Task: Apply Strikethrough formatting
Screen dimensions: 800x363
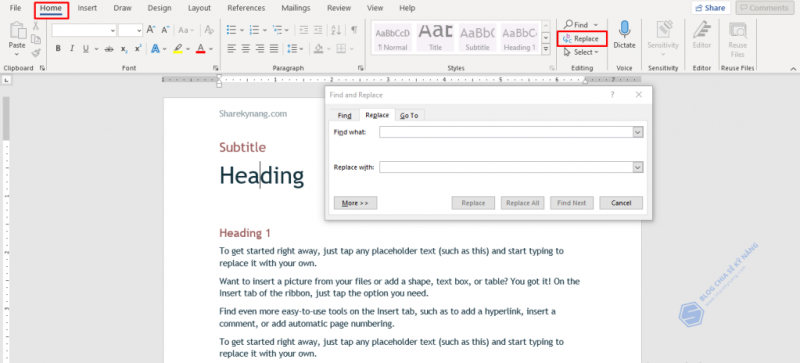Action: (109, 49)
